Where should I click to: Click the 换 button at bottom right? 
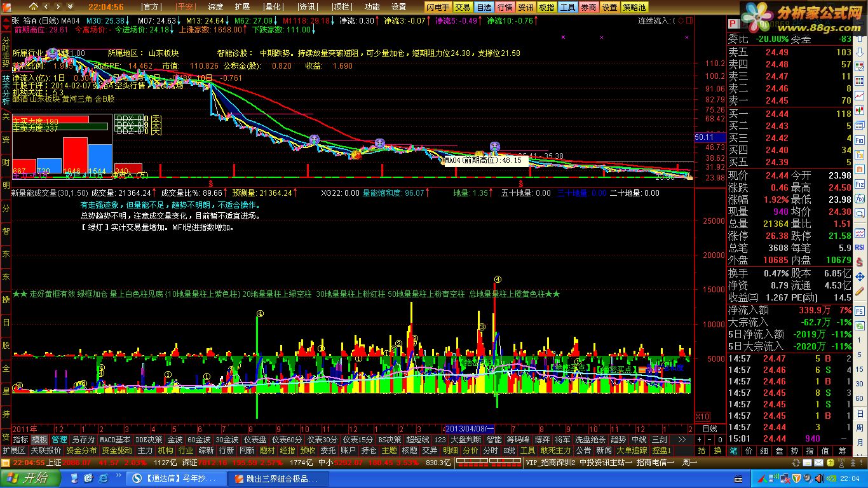click(x=717, y=450)
